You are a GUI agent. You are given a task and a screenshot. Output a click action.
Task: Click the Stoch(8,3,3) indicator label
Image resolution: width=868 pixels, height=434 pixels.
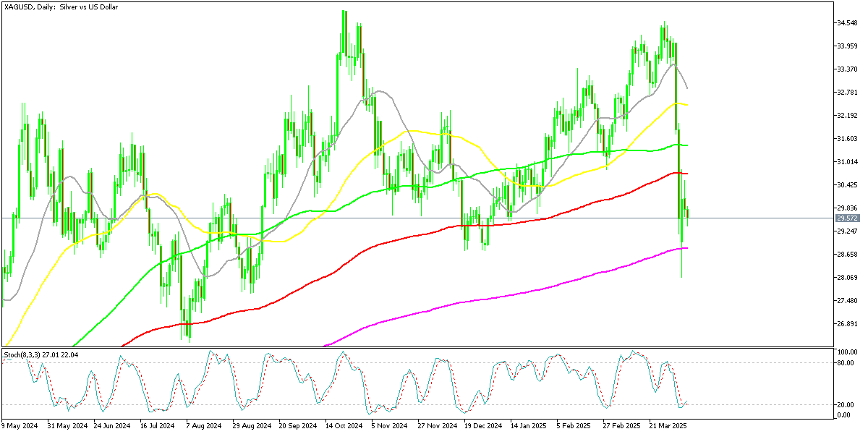click(40, 354)
